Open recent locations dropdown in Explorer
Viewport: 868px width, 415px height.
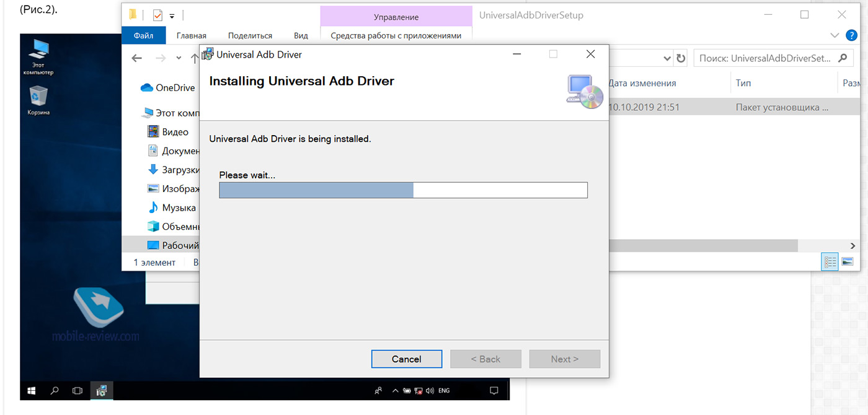click(179, 58)
